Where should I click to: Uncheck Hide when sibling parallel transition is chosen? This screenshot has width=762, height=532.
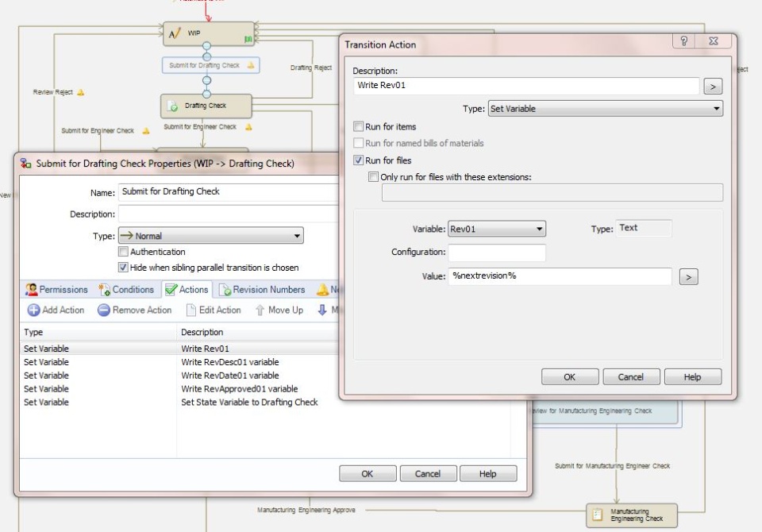[124, 267]
